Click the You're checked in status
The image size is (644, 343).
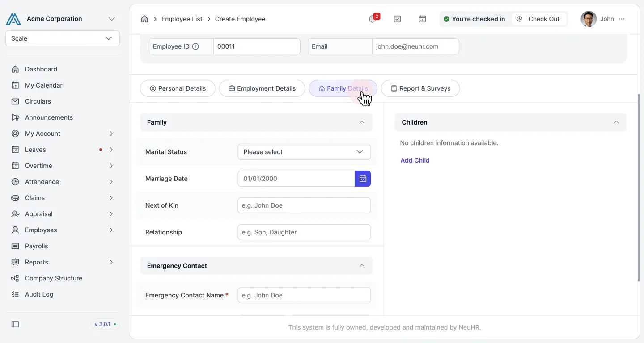point(474,19)
